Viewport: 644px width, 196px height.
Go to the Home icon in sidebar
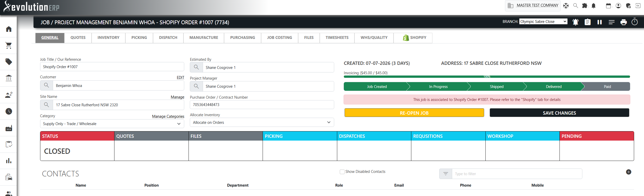pyautogui.click(x=9, y=29)
